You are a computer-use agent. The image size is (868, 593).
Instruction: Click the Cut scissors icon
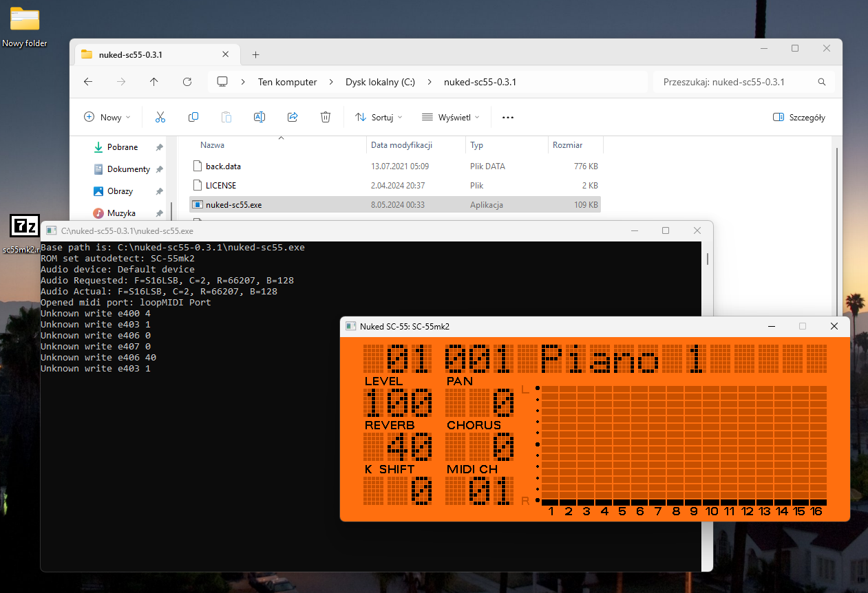pos(160,117)
